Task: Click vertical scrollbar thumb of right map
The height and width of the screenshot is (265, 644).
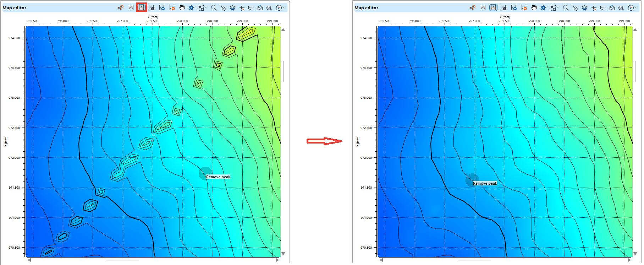Action: [x=635, y=71]
